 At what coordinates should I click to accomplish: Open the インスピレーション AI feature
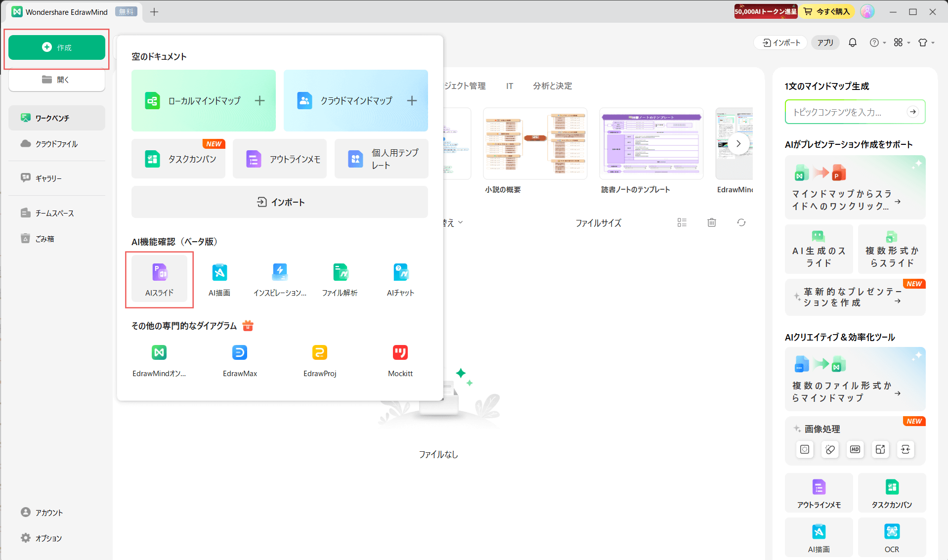click(x=280, y=279)
